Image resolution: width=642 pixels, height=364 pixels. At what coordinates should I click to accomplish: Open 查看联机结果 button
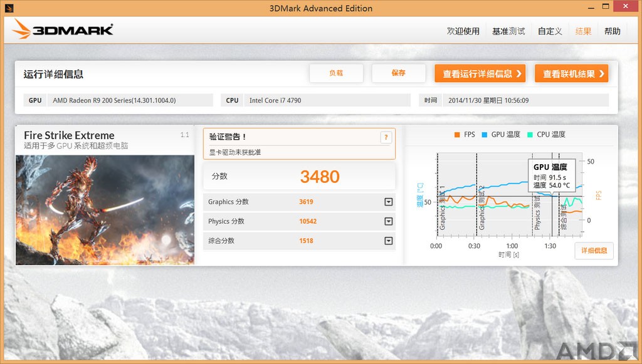572,74
